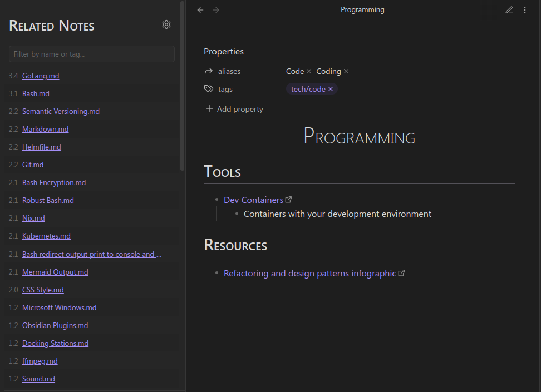Open Robust Bash.md note

pyautogui.click(x=48, y=200)
